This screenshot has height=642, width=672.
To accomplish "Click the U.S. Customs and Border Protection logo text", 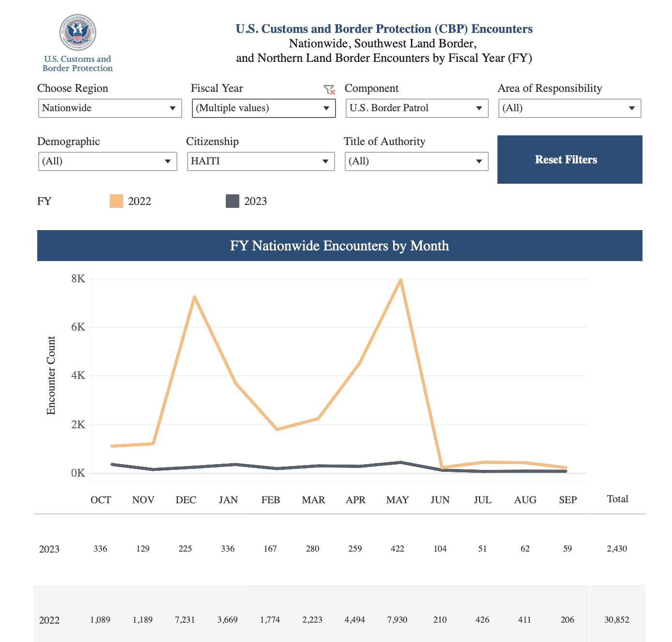I will (x=77, y=64).
